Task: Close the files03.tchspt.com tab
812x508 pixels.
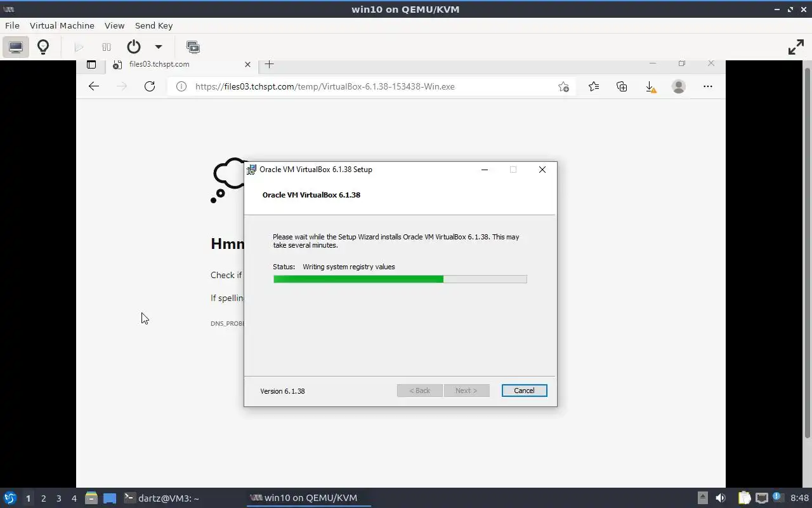Action: point(247,64)
